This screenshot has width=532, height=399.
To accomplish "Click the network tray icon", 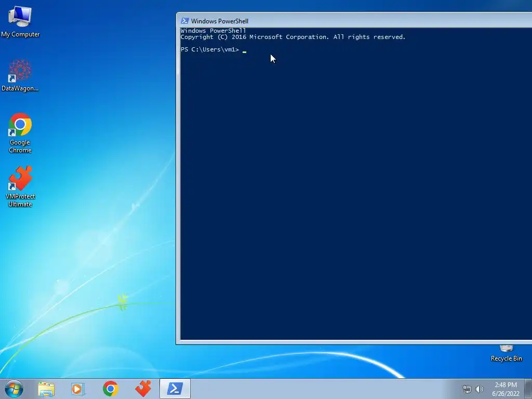I will click(x=467, y=389).
